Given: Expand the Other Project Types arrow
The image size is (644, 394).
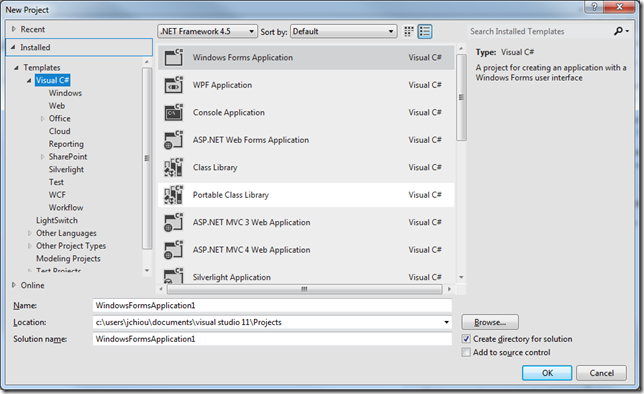Looking at the screenshot, I should tap(30, 246).
